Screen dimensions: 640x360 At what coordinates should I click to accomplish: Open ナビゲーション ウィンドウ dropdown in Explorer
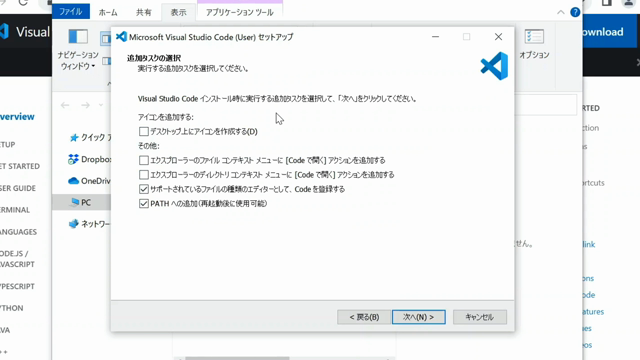78,50
